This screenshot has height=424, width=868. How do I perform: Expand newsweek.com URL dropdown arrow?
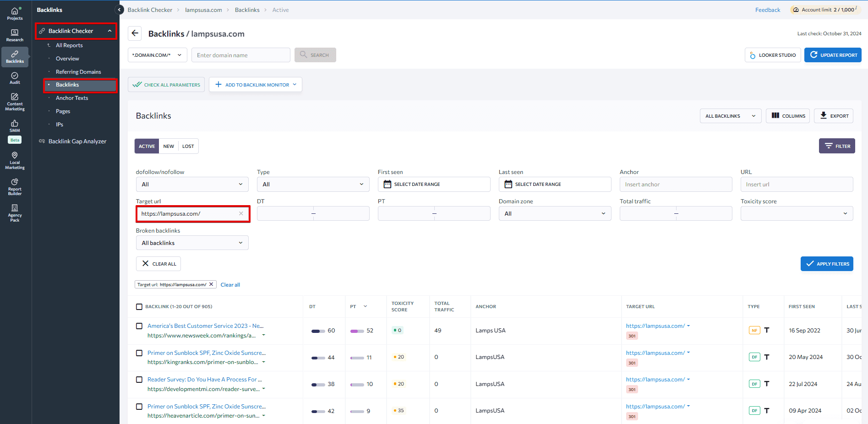point(263,335)
